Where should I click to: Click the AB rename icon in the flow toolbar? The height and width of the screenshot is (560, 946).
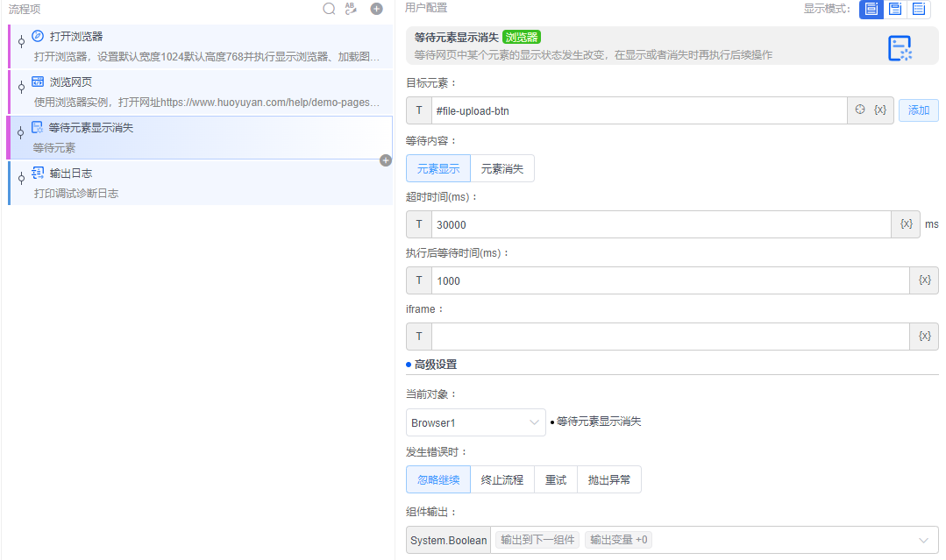(x=352, y=9)
